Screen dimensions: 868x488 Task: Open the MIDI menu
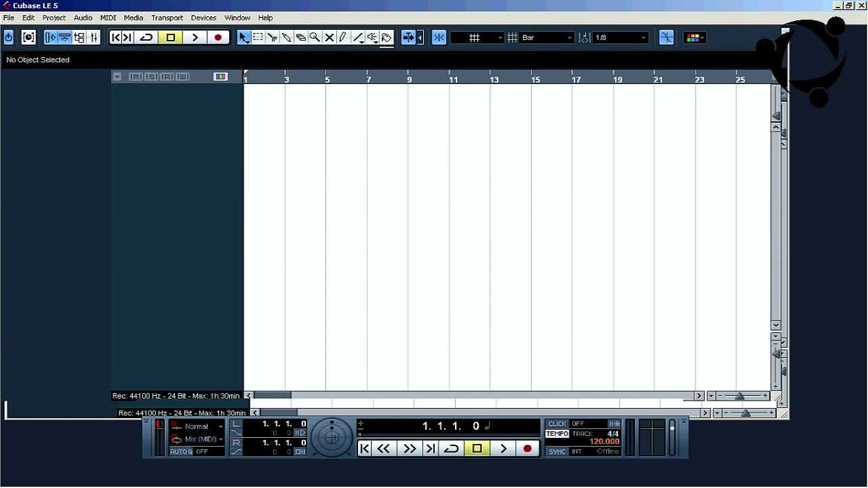click(x=108, y=18)
